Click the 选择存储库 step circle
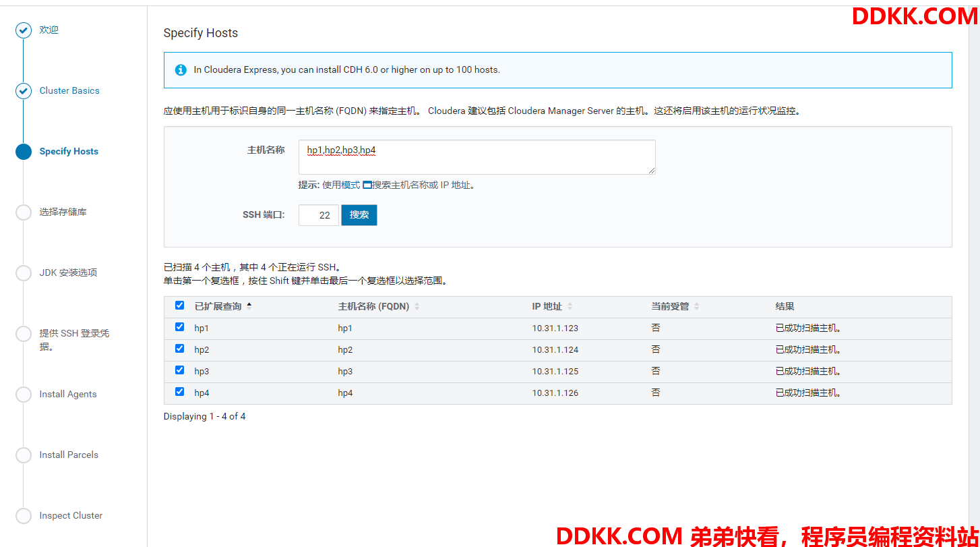The height and width of the screenshot is (547, 980). click(24, 212)
